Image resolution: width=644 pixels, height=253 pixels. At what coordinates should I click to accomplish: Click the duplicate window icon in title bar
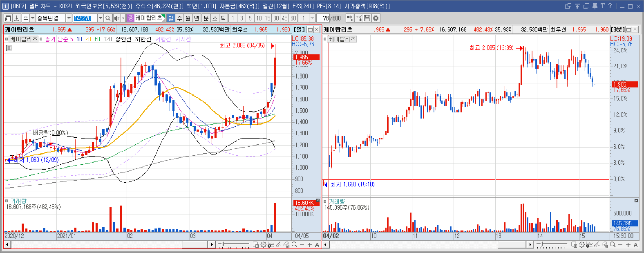coord(586,6)
